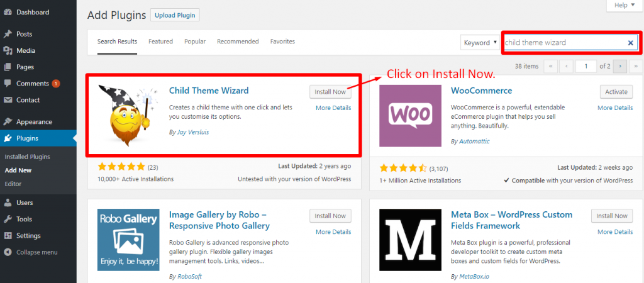644x283 pixels.
Task: Go to first results page button
Action: coord(550,66)
